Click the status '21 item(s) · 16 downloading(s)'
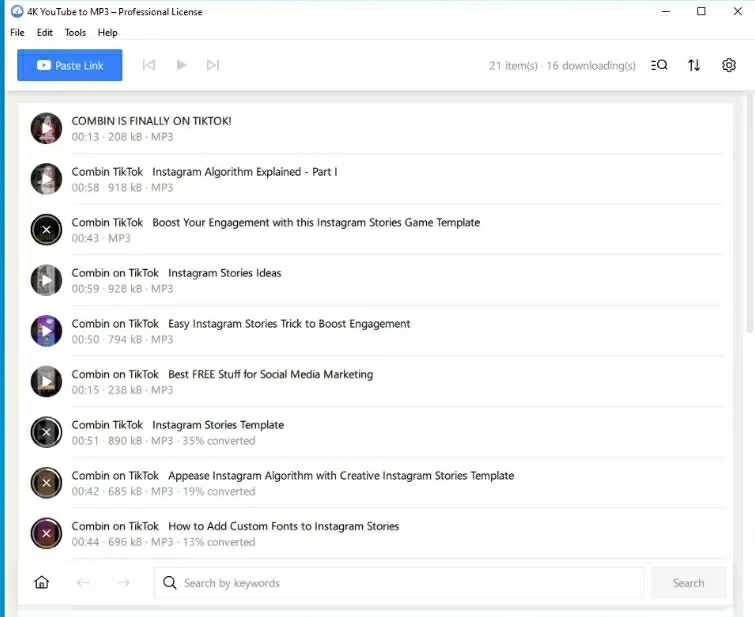 562,66
